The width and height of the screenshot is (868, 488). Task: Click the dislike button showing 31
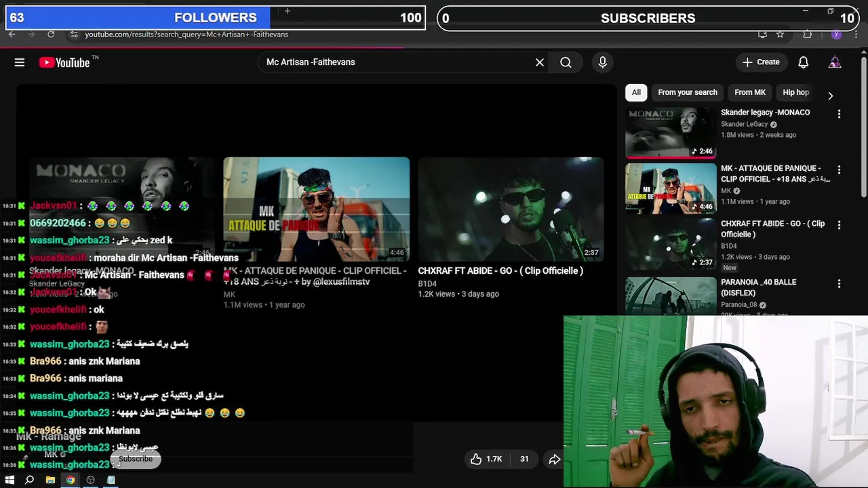(x=524, y=459)
